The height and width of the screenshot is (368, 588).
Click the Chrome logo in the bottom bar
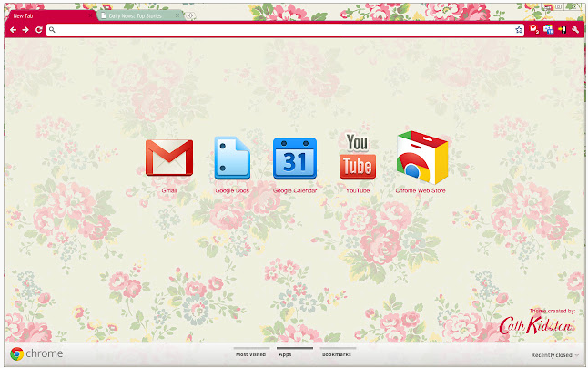point(17,353)
